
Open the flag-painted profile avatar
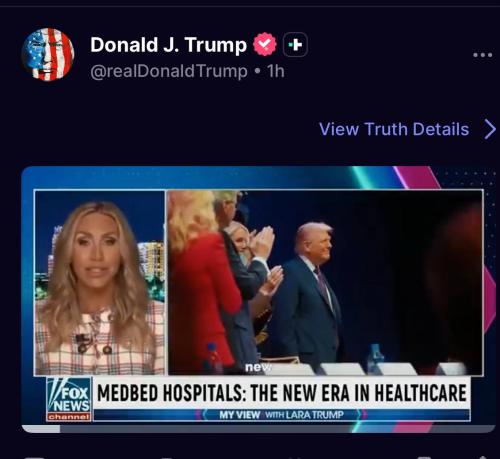point(47,54)
